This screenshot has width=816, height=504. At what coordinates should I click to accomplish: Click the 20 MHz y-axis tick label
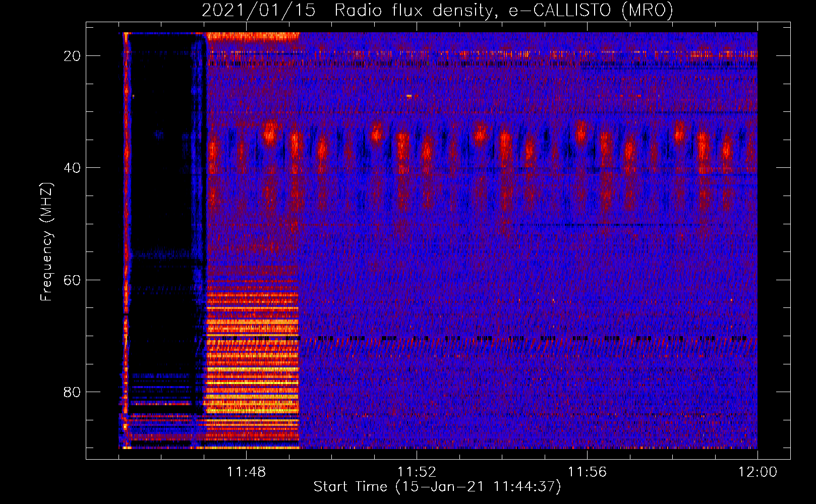[72, 56]
